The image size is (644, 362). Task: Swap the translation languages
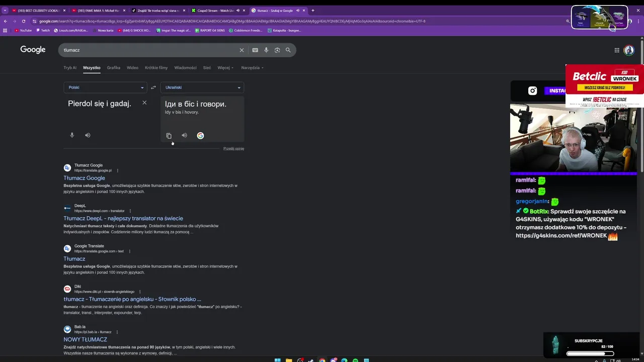click(x=153, y=87)
